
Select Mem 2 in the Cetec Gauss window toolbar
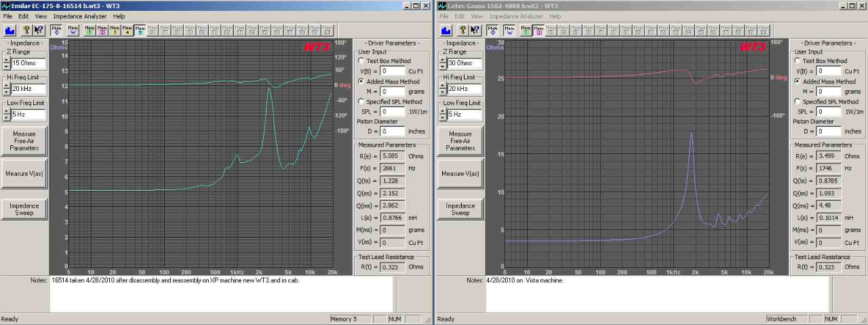pos(538,30)
